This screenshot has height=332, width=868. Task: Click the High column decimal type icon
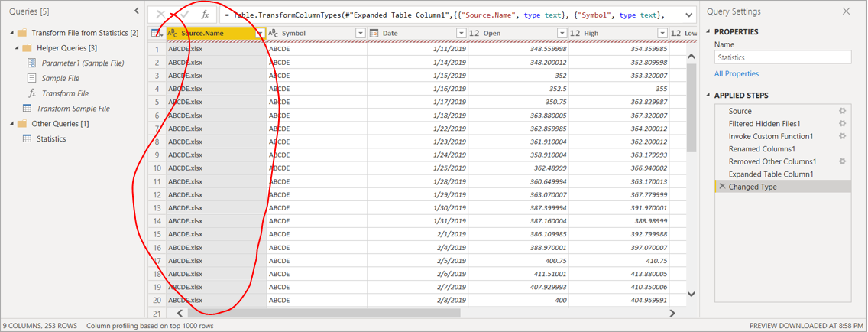[575, 33]
